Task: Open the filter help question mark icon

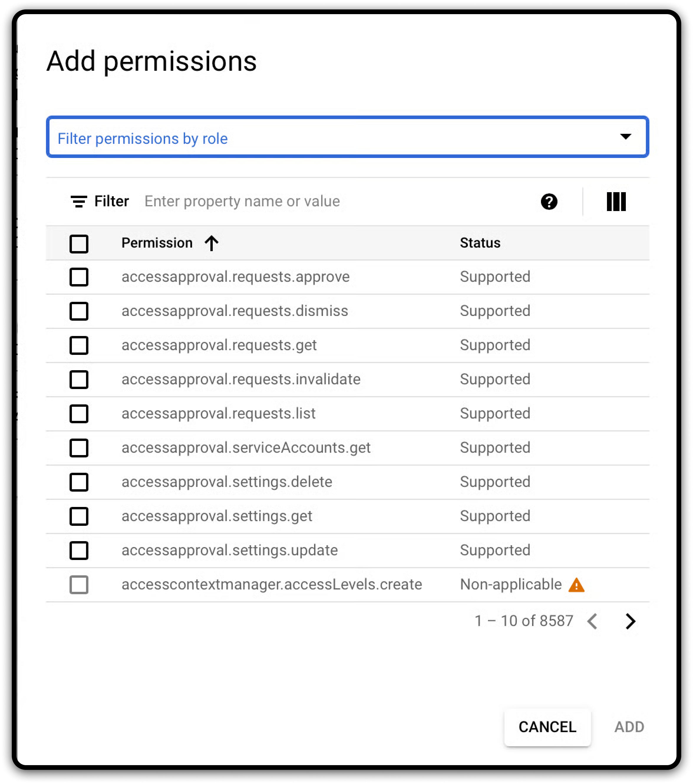Action: tap(549, 202)
